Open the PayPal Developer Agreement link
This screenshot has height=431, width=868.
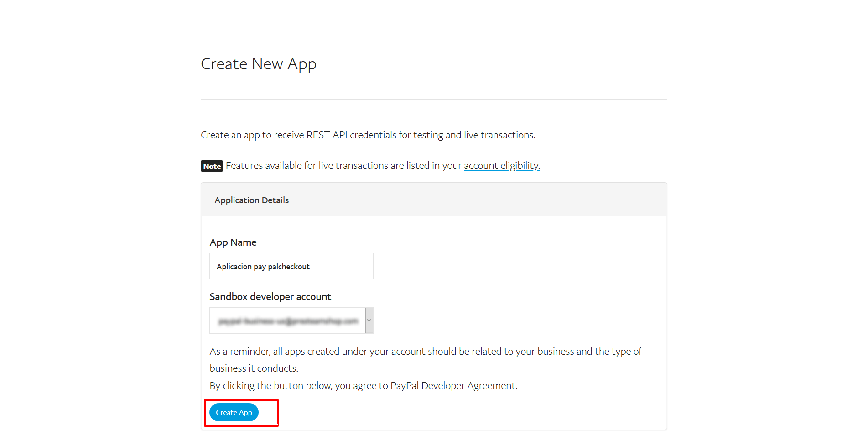pyautogui.click(x=452, y=386)
